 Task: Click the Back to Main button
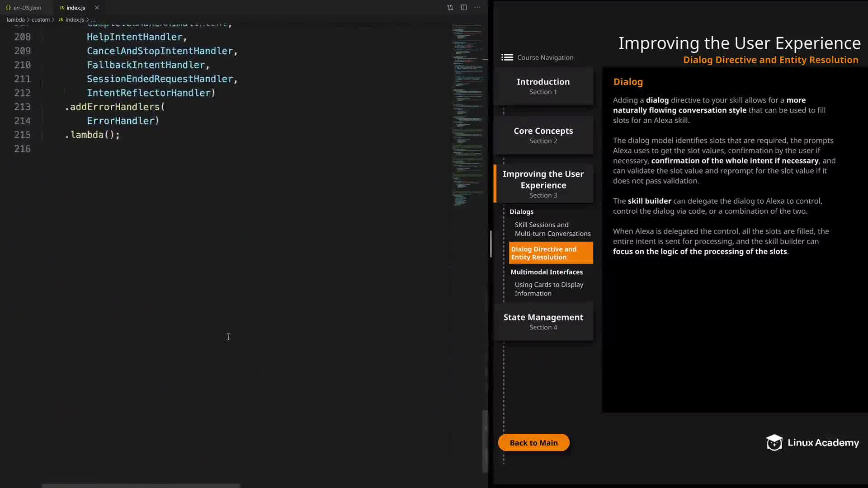(533, 443)
